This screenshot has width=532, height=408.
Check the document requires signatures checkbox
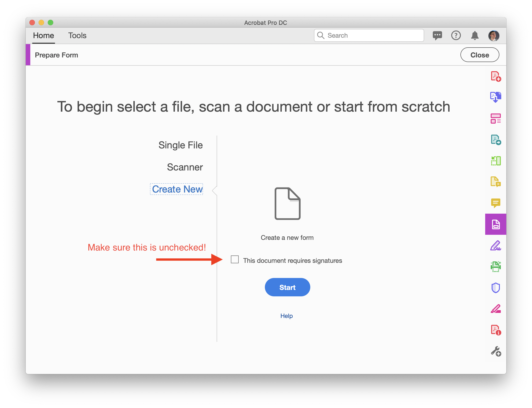pos(235,260)
